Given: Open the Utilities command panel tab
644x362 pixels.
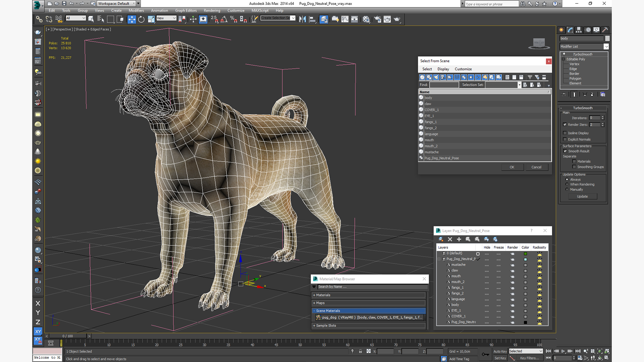Looking at the screenshot, I should (605, 30).
